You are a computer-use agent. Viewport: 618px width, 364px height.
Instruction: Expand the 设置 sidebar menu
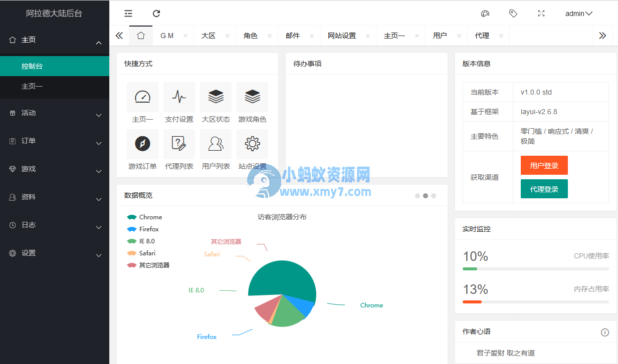click(55, 253)
